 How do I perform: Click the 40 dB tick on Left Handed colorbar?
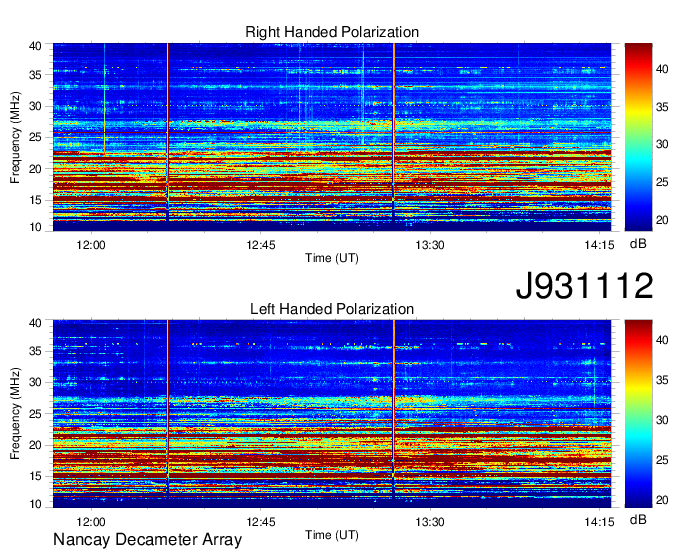point(662,340)
